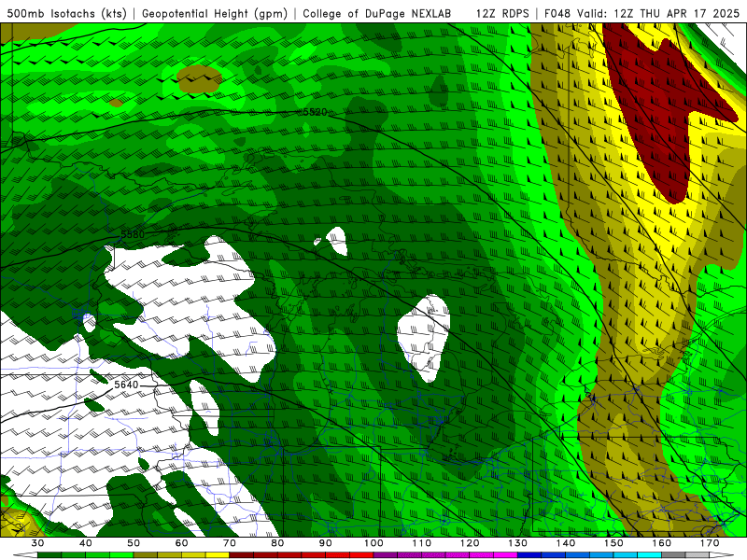Click the 40 value on the color scale
This screenshot has height=560, width=747.
click(85, 543)
